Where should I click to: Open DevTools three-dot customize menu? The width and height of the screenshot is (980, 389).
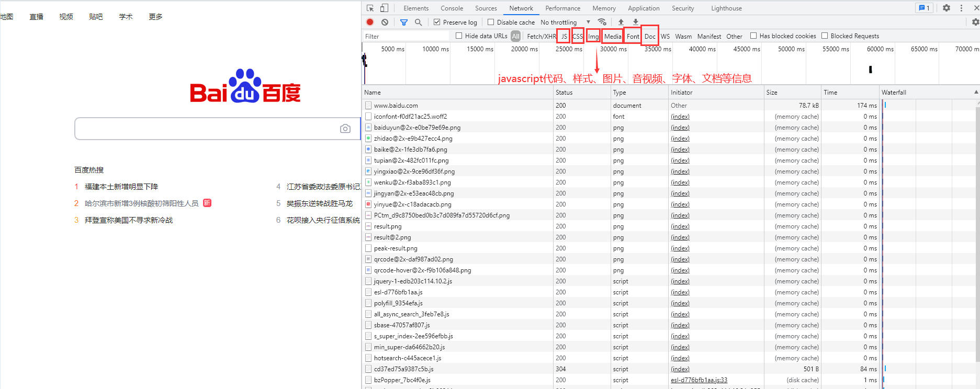pyautogui.click(x=961, y=8)
